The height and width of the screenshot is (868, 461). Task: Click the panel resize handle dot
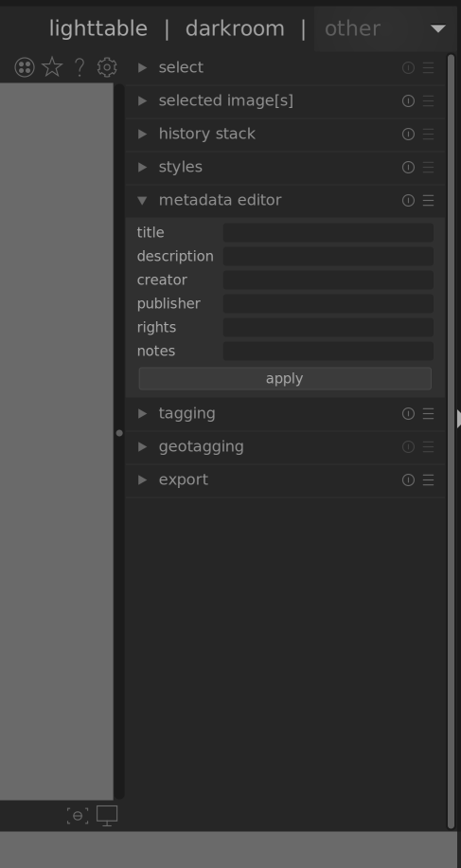[x=119, y=433]
